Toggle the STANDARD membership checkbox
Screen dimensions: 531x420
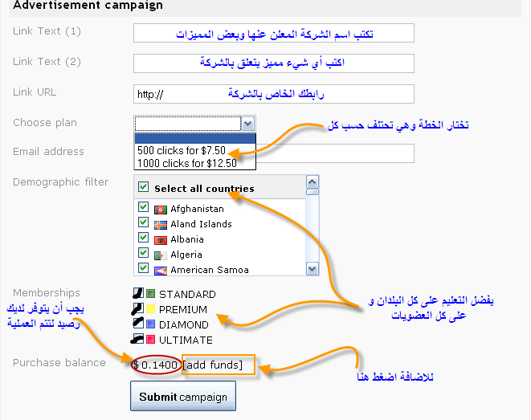coord(137,294)
